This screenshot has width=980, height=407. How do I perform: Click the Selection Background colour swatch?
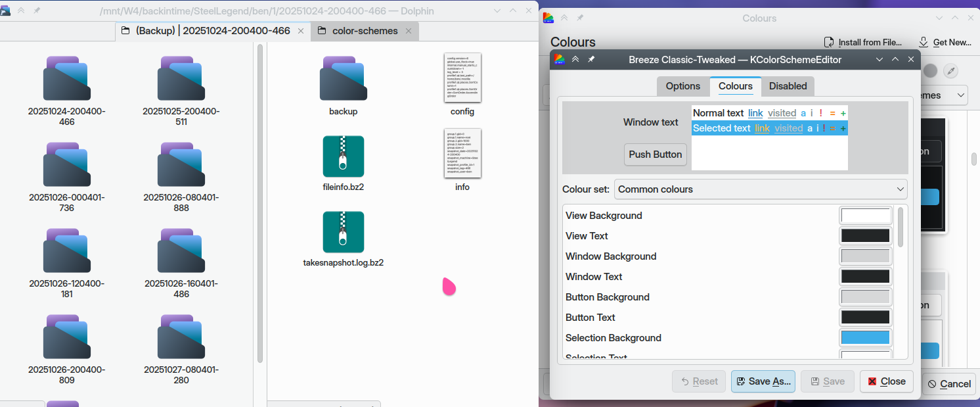pyautogui.click(x=865, y=338)
